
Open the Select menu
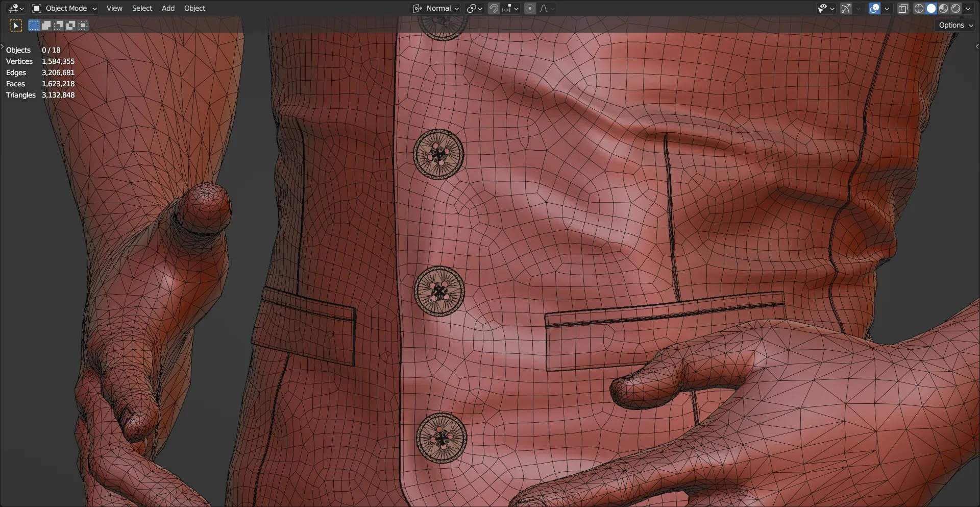tap(142, 8)
